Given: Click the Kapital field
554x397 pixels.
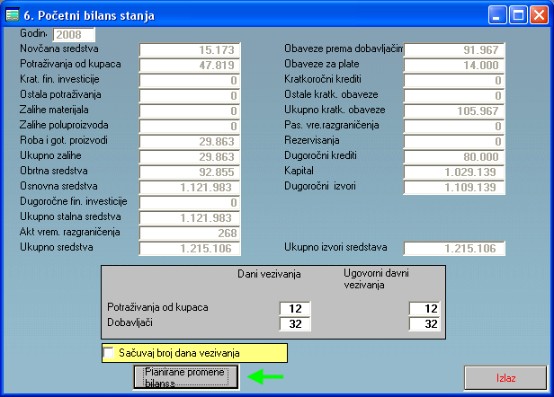Looking at the screenshot, I should tap(454, 172).
